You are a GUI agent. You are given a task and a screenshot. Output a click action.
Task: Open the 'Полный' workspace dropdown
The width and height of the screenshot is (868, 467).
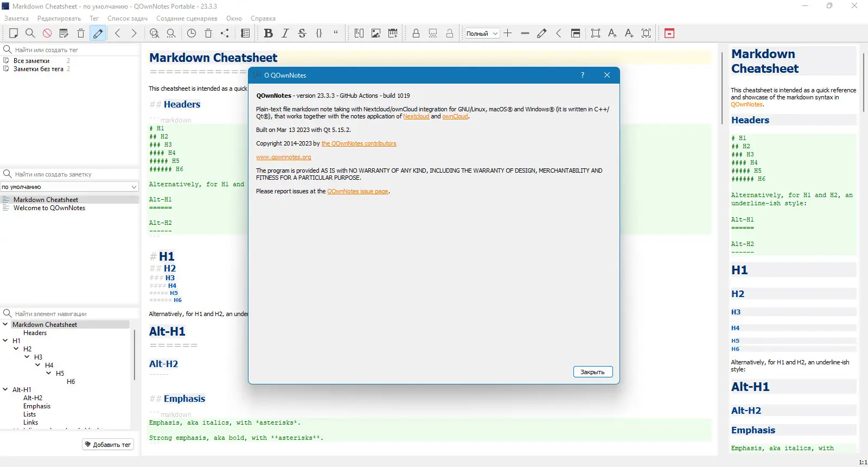[482, 34]
